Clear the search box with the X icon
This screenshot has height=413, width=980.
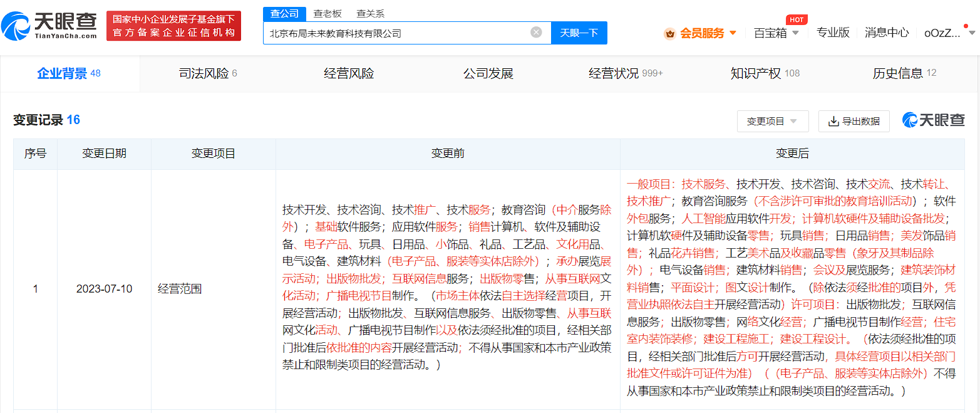pos(536,33)
